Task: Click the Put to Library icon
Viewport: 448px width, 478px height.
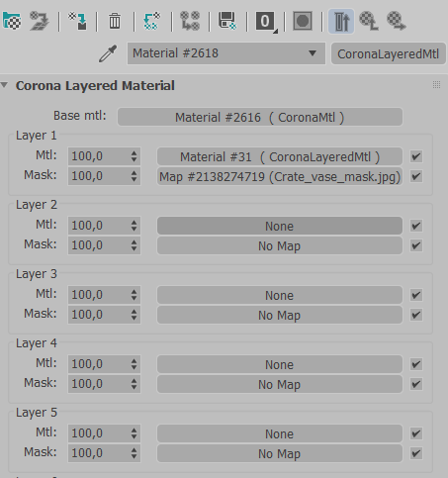Action: (x=227, y=21)
